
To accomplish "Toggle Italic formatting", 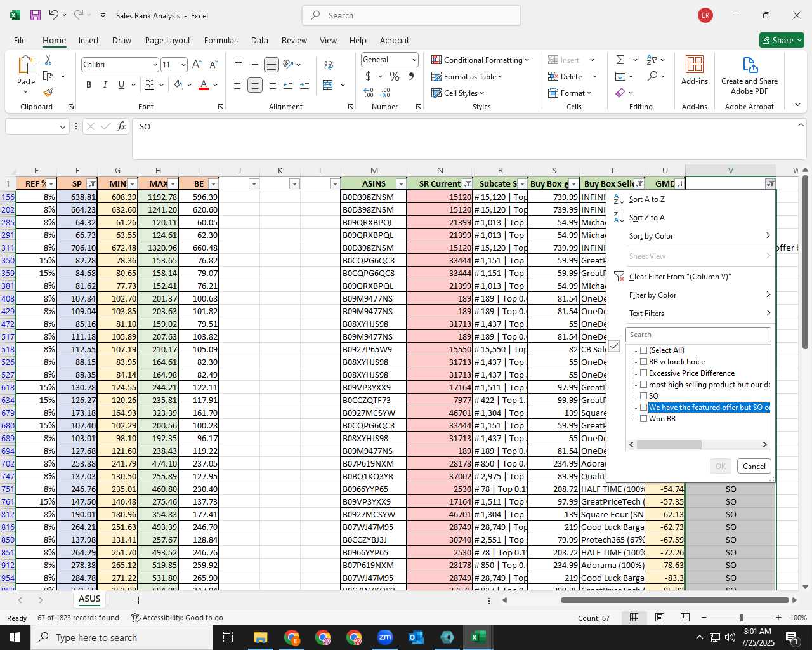I will coord(105,84).
